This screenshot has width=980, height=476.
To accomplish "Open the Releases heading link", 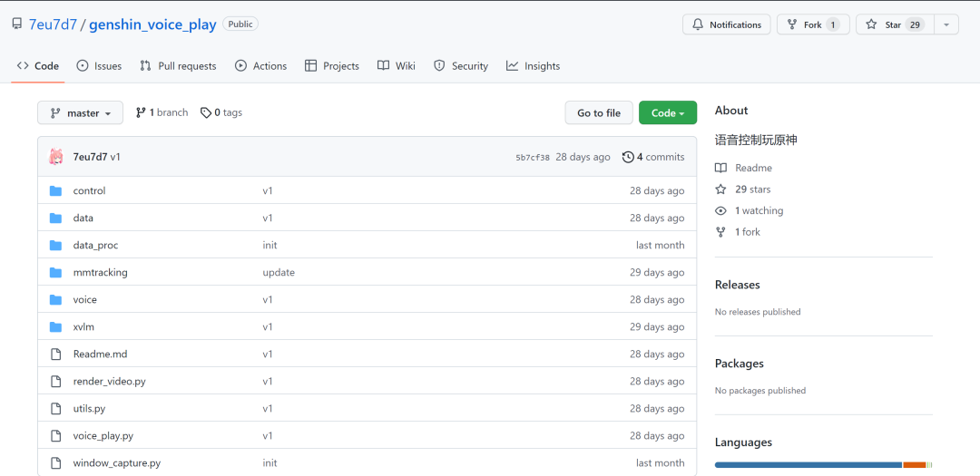I will pyautogui.click(x=738, y=284).
